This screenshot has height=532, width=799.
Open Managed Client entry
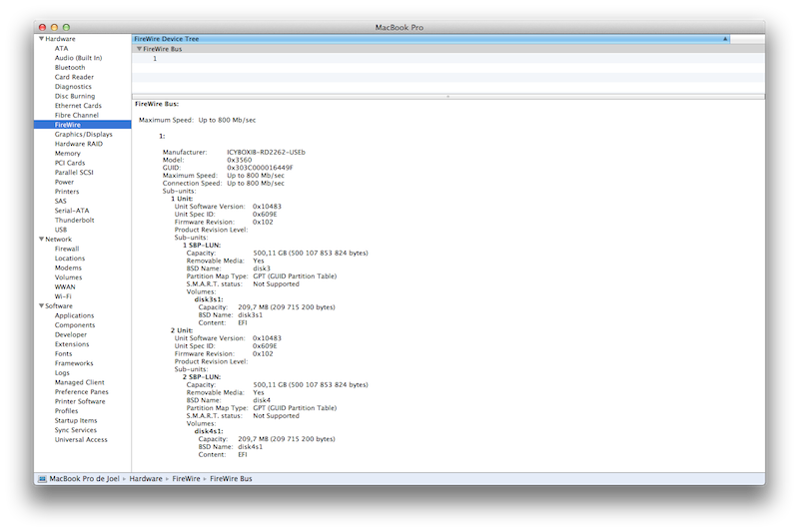click(80, 382)
